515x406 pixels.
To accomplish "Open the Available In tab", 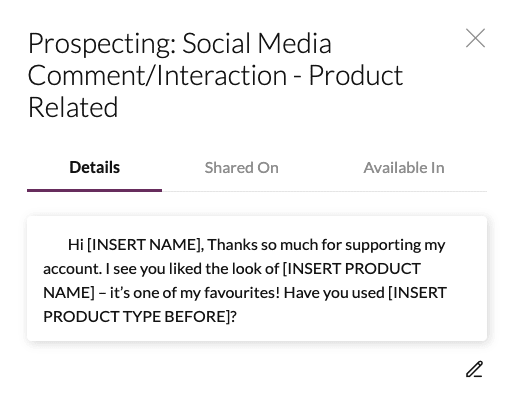I will pyautogui.click(x=404, y=168).
